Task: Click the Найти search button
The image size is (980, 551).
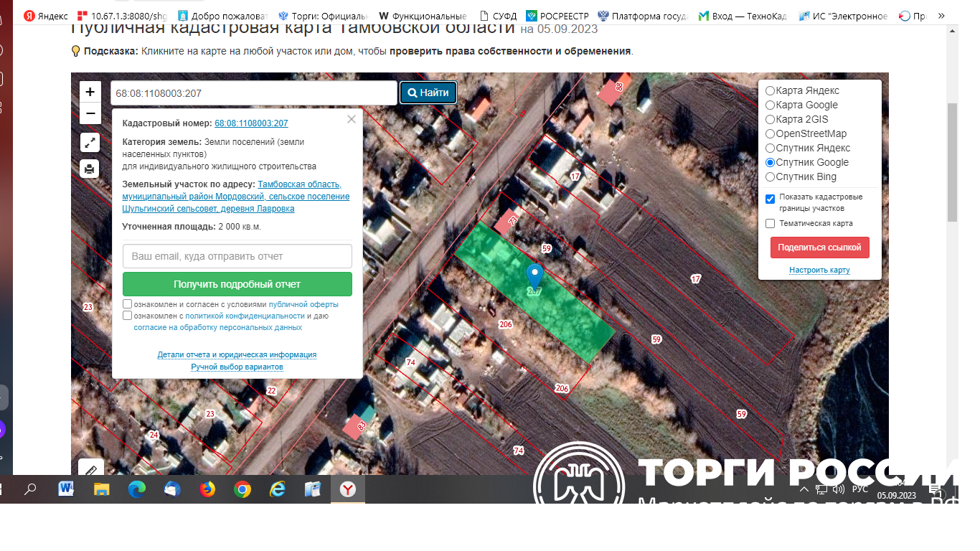Action: pos(428,93)
